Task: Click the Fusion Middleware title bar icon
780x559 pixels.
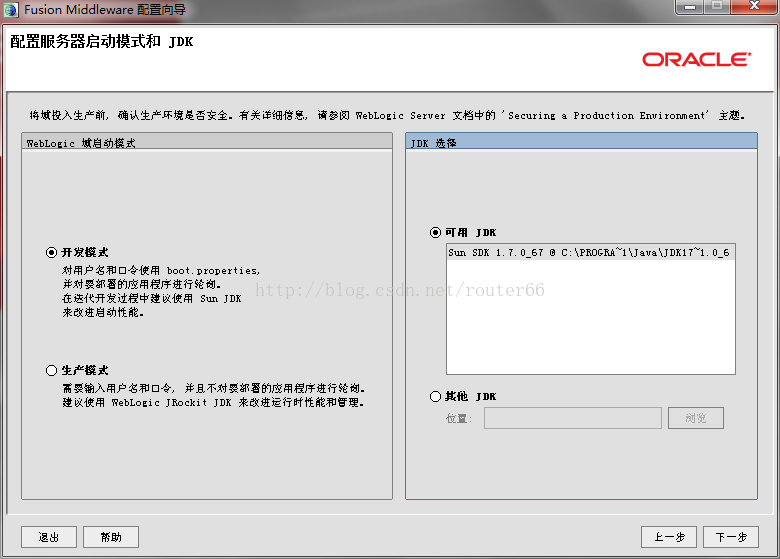Action: point(11,9)
